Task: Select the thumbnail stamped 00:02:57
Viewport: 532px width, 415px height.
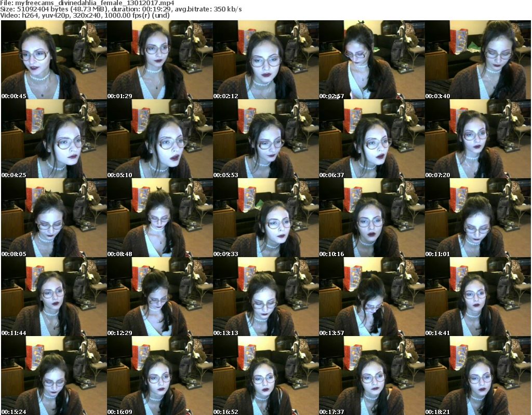Action: coord(372,60)
